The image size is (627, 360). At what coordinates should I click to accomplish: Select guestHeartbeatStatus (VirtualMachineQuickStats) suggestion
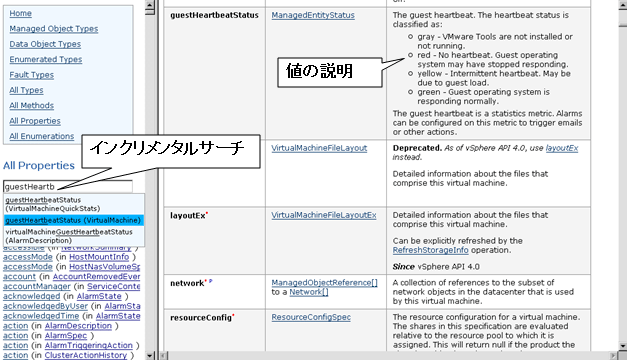click(x=74, y=204)
